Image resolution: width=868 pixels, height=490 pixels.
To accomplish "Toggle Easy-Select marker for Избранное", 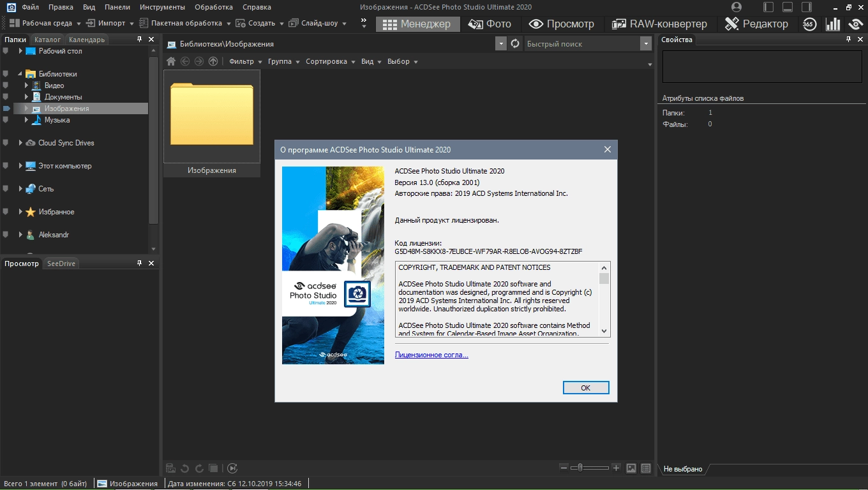I will click(x=6, y=212).
